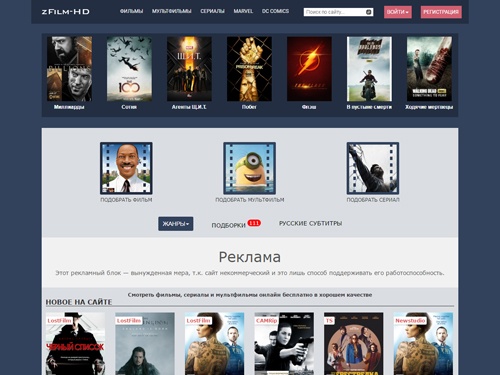Open the Сотня (The 100) poster

129,69
